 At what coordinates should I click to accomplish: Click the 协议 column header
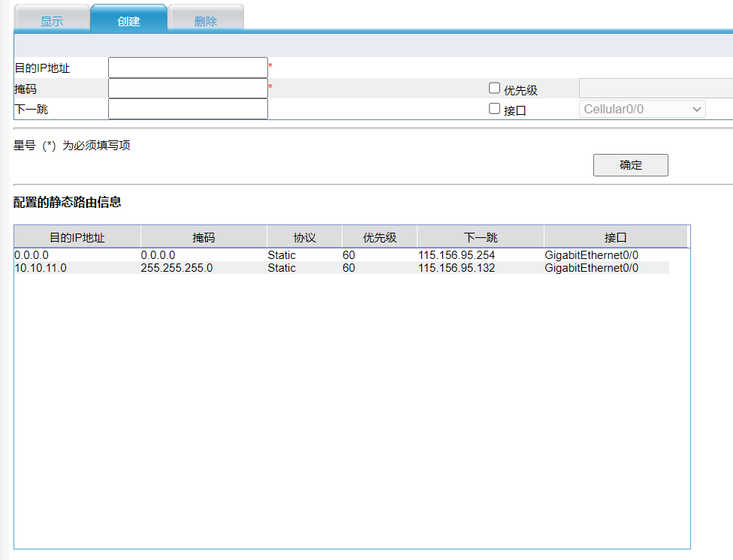coord(304,237)
